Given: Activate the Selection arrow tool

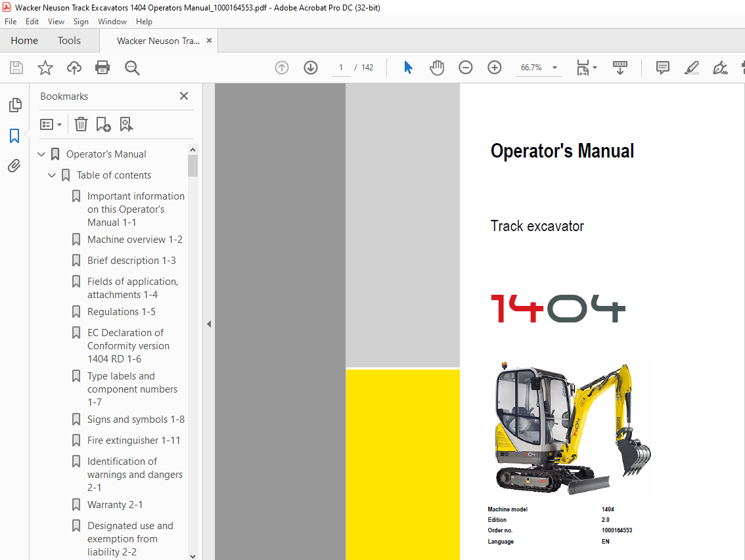Looking at the screenshot, I should click(x=408, y=68).
